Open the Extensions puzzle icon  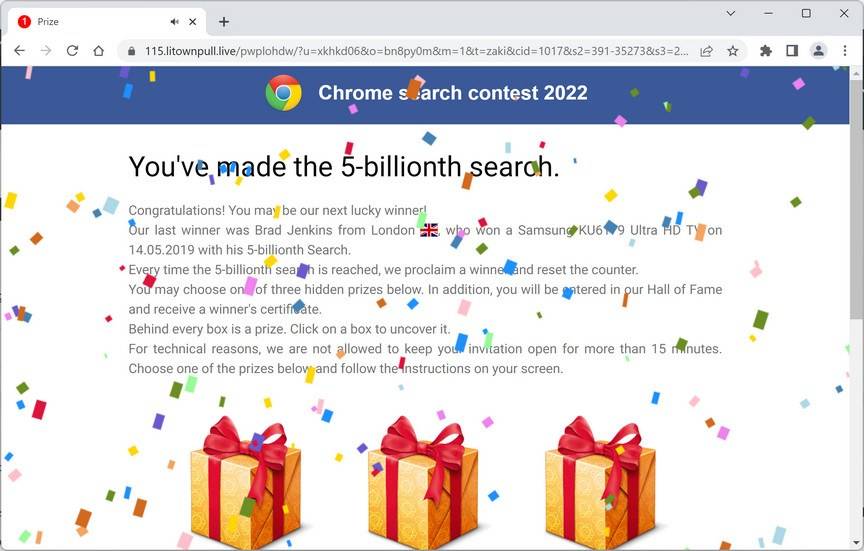tap(766, 51)
